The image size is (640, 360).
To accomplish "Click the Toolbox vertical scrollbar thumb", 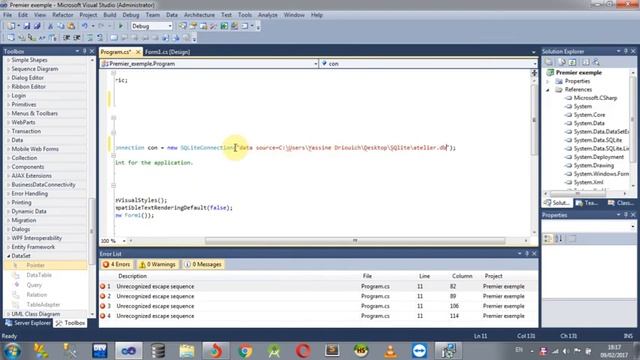I will pos(91,231).
